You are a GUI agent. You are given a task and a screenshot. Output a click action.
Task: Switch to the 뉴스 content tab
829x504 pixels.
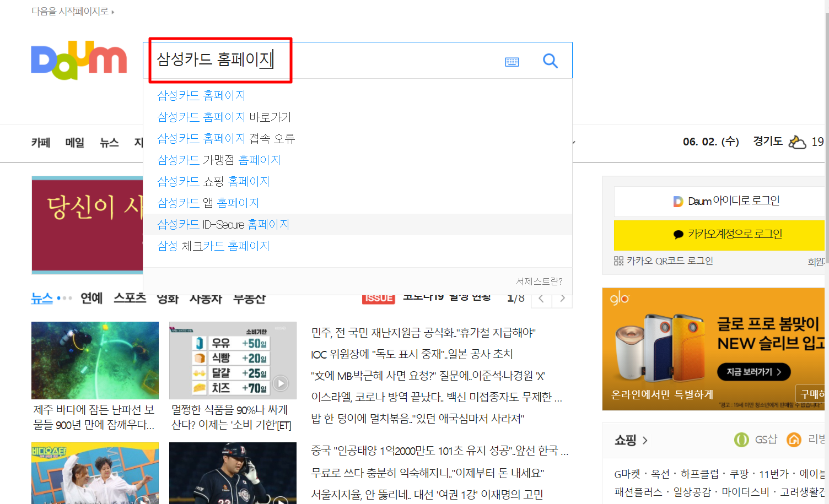pos(42,298)
